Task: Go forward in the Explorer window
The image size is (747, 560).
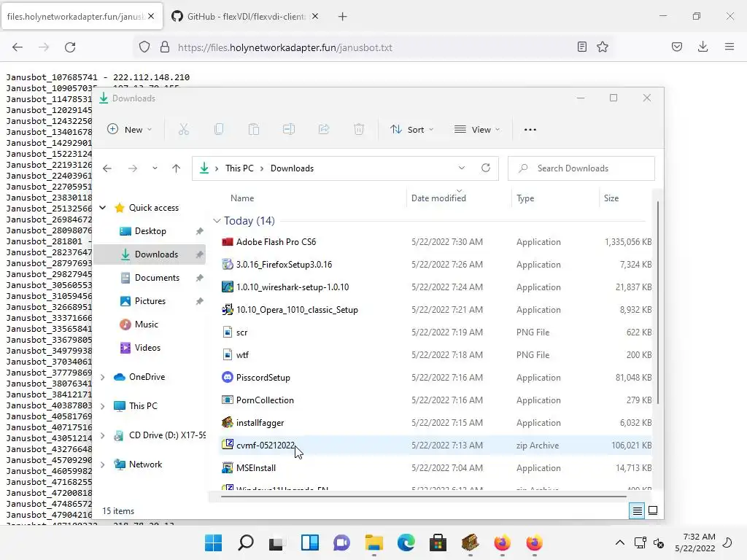Action: [x=133, y=168]
